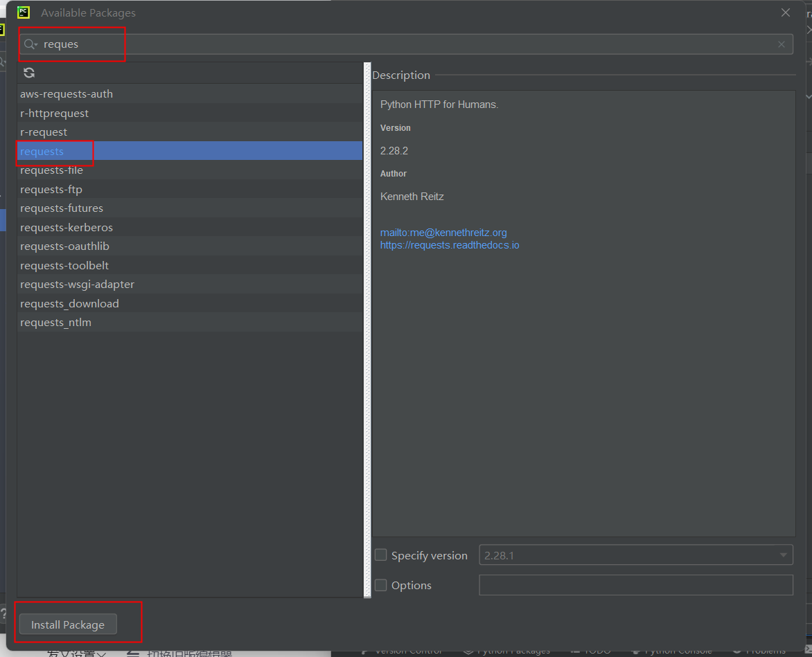Click the Install Package button

pos(68,624)
